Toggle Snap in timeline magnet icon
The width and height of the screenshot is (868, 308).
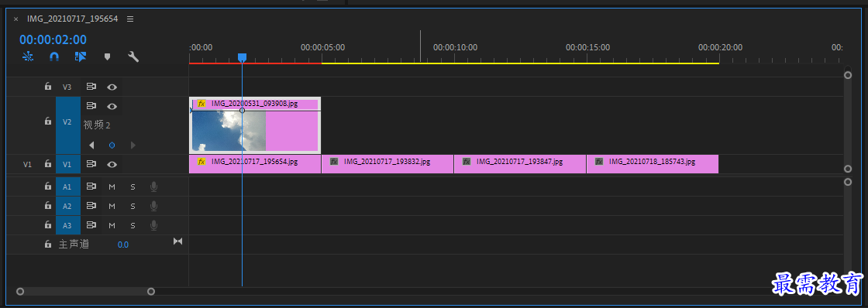[54, 56]
